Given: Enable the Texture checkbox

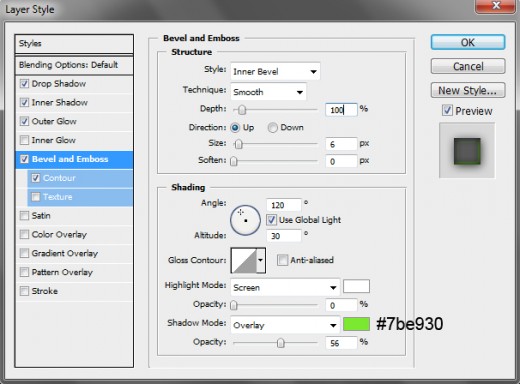Looking at the screenshot, I should click(x=36, y=197).
